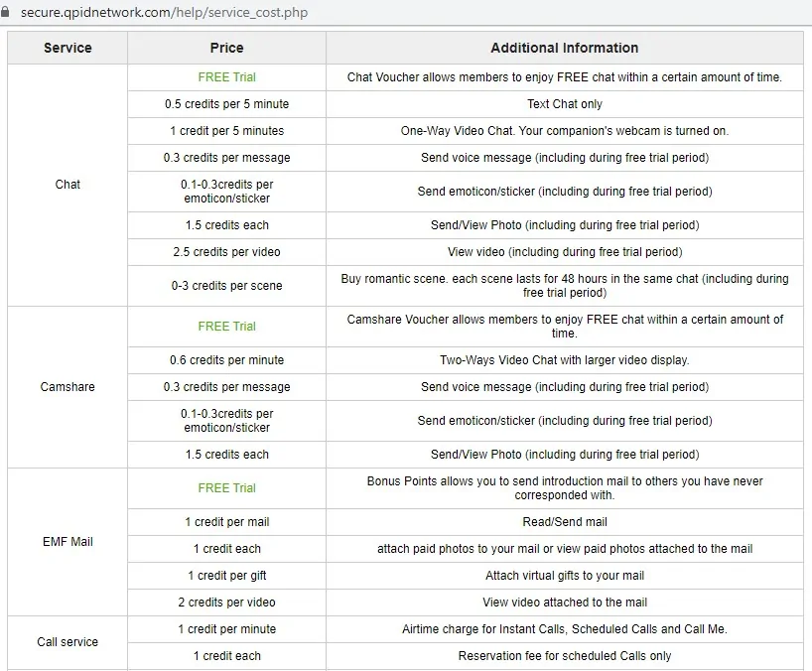Select the Camshare service cell

pyautogui.click(x=68, y=387)
